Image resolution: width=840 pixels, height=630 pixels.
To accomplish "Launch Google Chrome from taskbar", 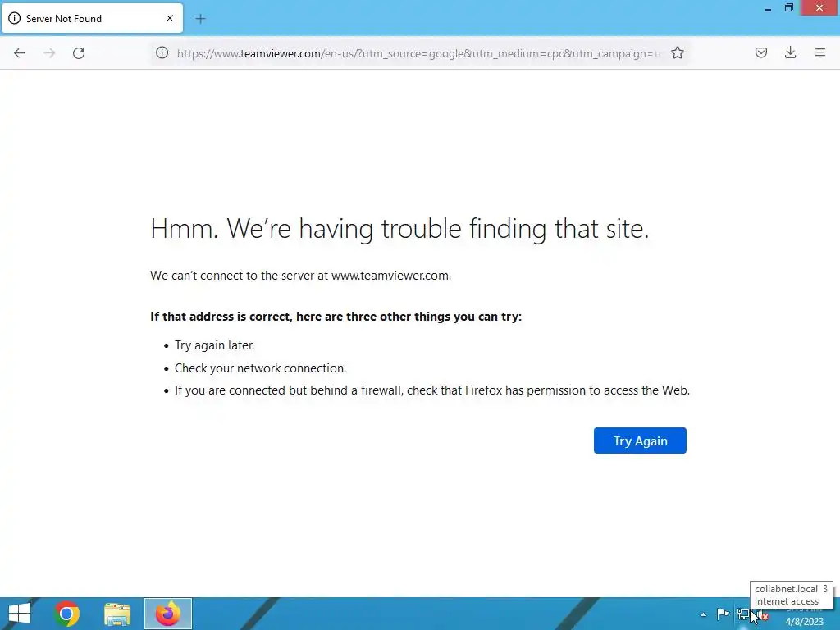I will click(x=66, y=614).
